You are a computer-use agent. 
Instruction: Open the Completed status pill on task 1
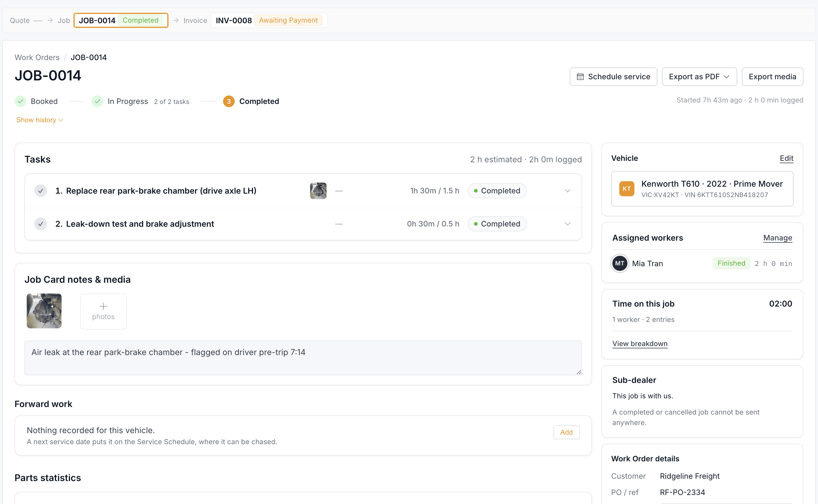[497, 191]
